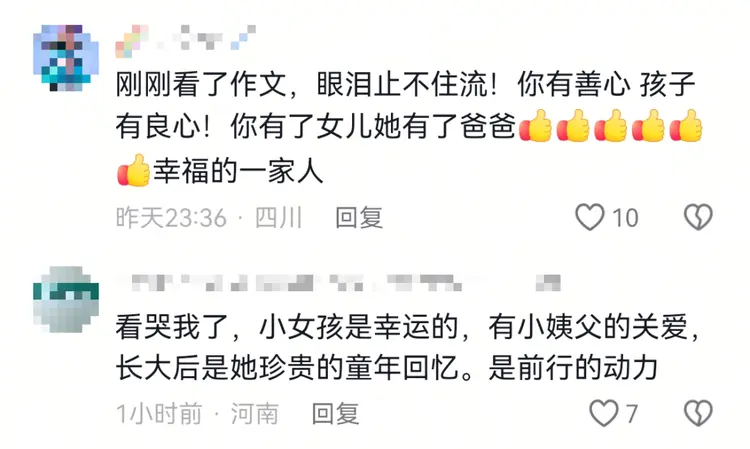Select the comment beginning 看哭我了
This screenshot has height=449, width=750.
[x=407, y=348]
